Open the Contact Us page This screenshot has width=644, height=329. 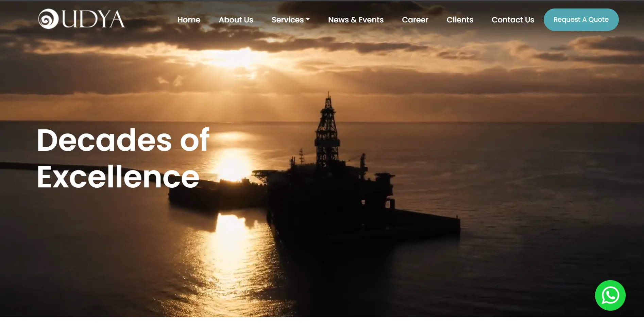(x=513, y=20)
